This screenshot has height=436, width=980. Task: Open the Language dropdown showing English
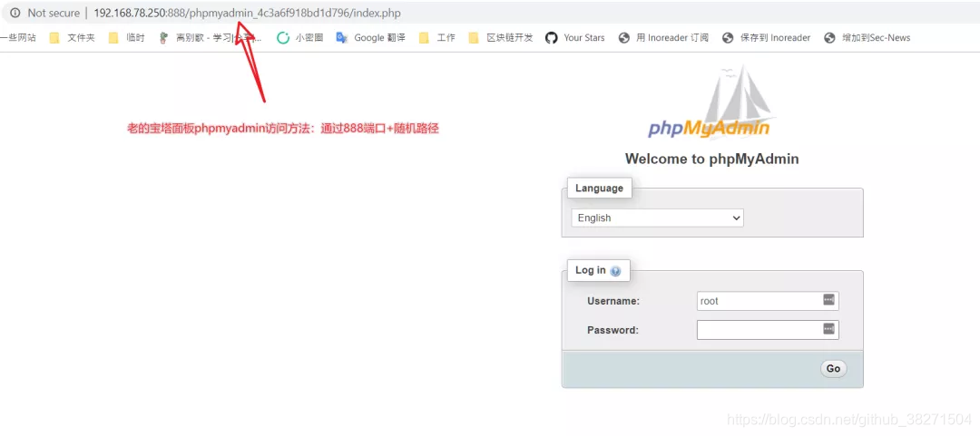click(658, 218)
